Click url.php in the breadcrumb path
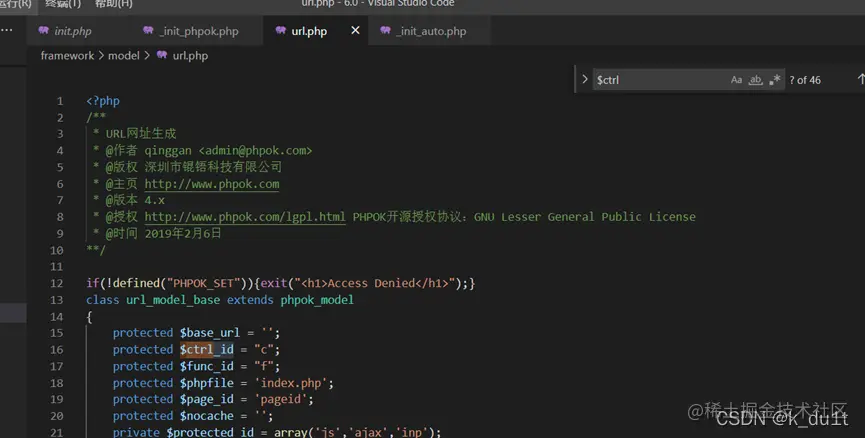This screenshot has height=438, width=865. 190,56
